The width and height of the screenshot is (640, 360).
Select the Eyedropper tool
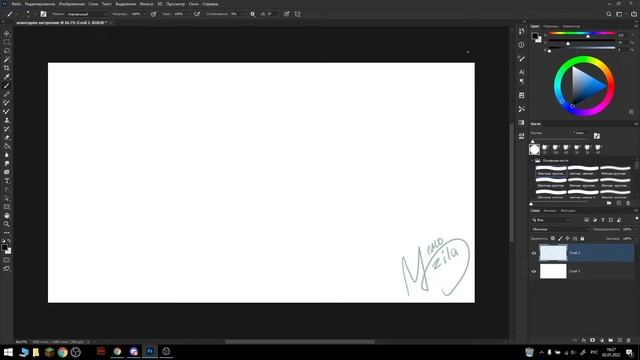pos(7,77)
